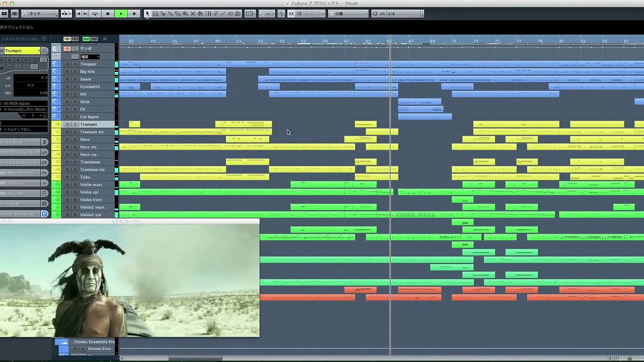Click the video player thumbnail
The height and width of the screenshot is (362, 644).
pyautogui.click(x=130, y=280)
